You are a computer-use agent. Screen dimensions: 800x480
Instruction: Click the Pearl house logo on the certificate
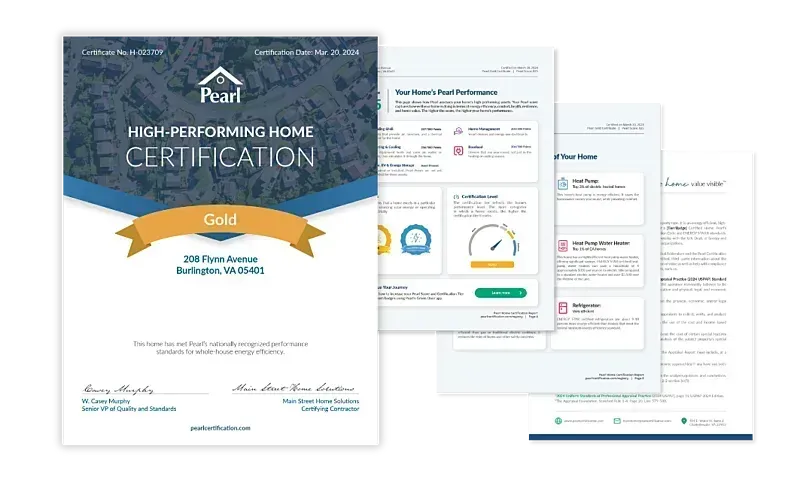(x=220, y=85)
